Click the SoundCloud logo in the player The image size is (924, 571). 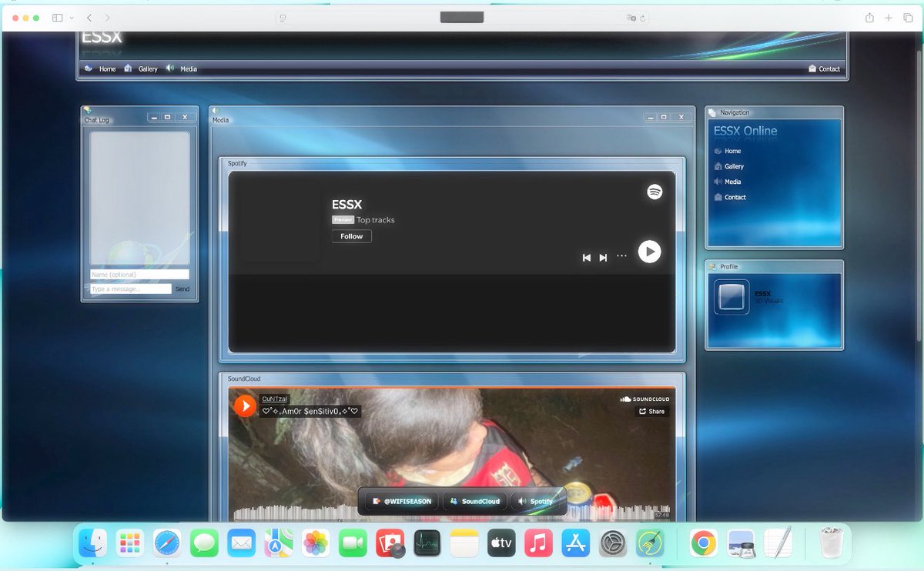644,399
